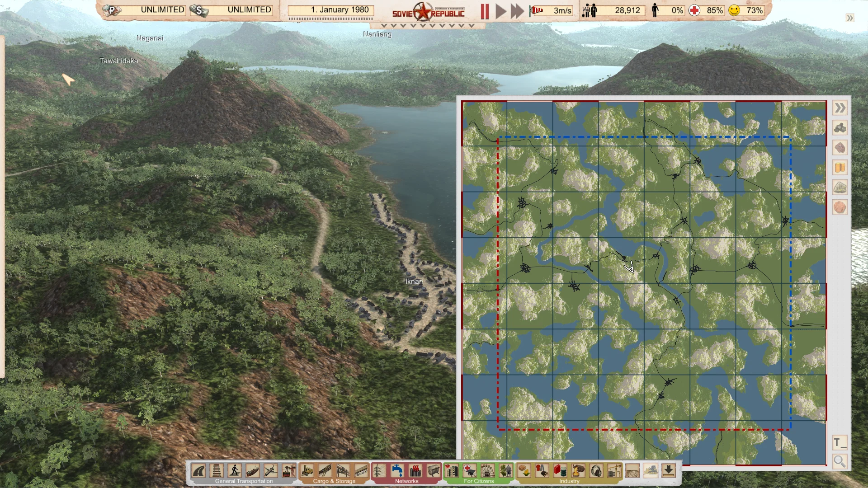The width and height of the screenshot is (868, 488).
Task: Open the water pipes network menu
Action: coord(397,471)
